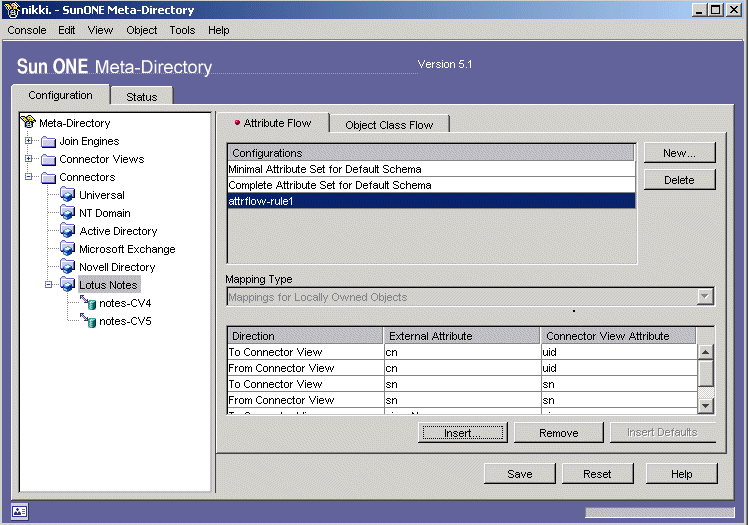The image size is (748, 525).
Task: Select the Attribute Flow tab
Action: (273, 123)
